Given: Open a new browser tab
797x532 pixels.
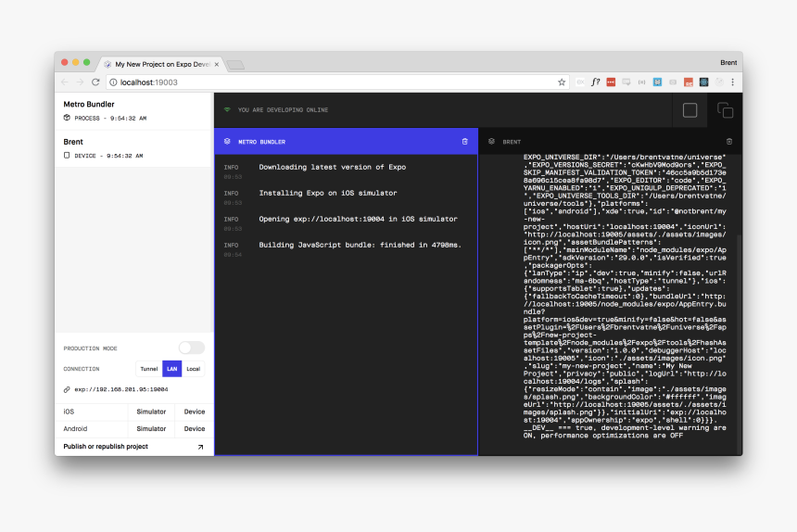Looking at the screenshot, I should (x=235, y=65).
